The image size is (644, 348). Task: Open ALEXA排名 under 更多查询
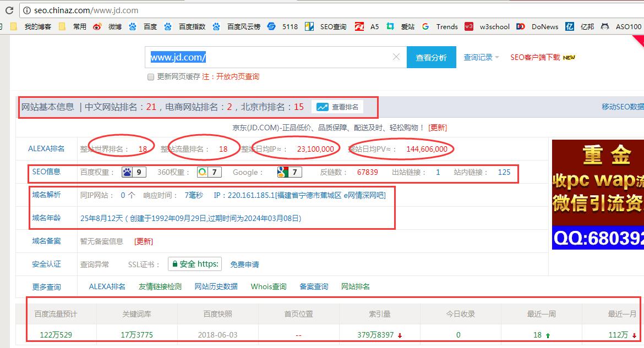pyautogui.click(x=107, y=286)
